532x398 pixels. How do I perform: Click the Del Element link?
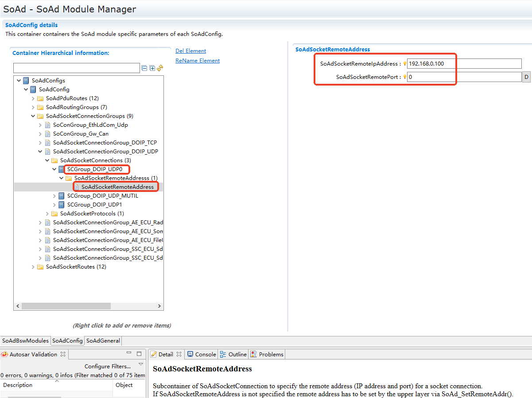click(190, 51)
